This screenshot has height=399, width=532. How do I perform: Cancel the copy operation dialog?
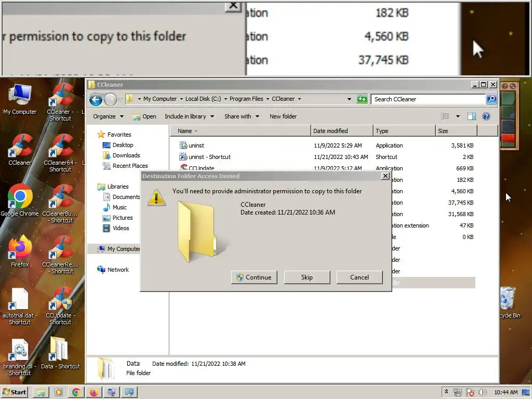point(360,277)
